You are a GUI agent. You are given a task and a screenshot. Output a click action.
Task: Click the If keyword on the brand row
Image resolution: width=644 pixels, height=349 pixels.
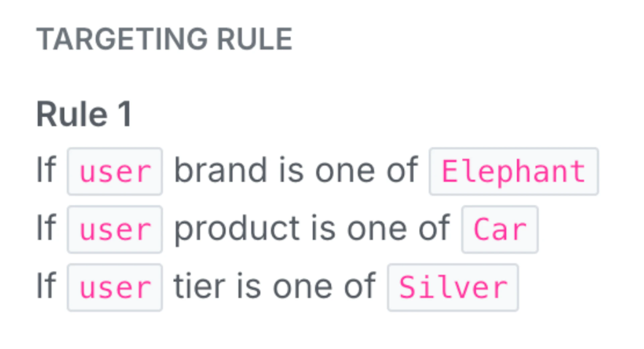click(46, 169)
